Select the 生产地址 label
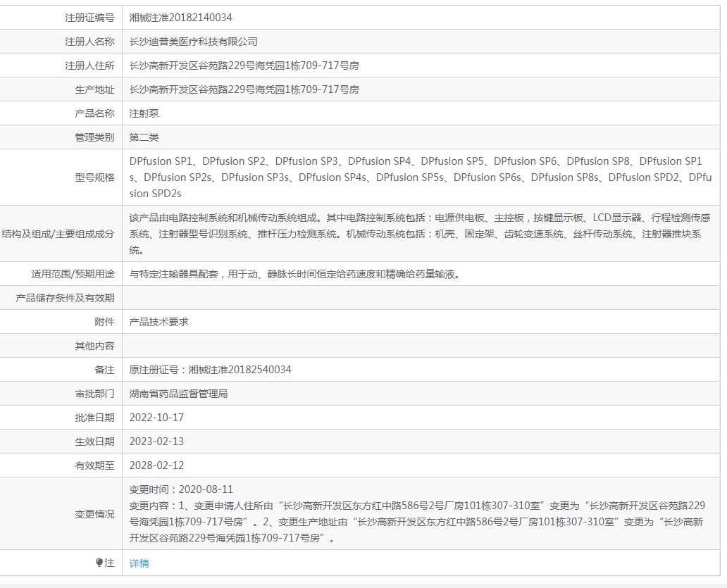The height and width of the screenshot is (588, 727). [x=94, y=89]
